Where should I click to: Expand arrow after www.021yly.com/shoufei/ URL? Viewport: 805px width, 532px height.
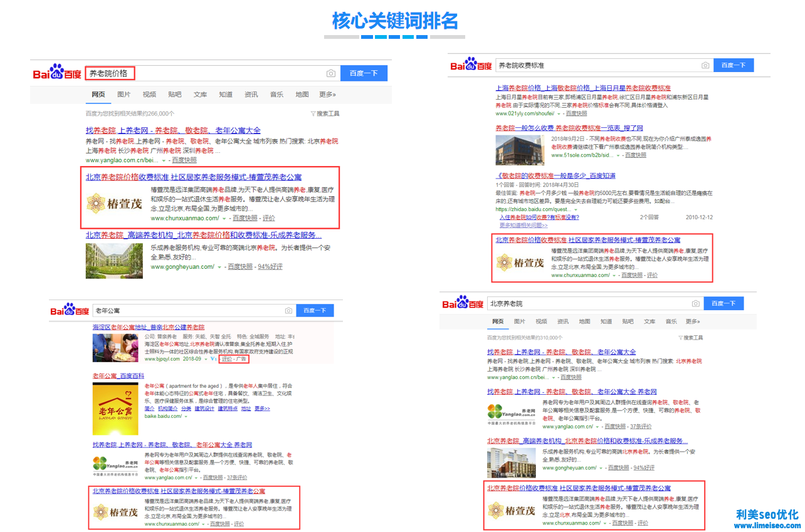[x=560, y=114]
